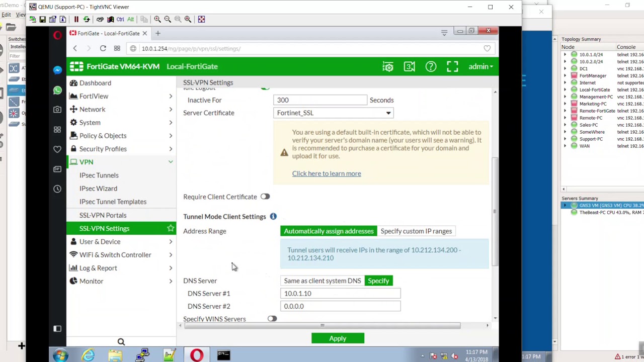This screenshot has height=362, width=644.
Task: Open a new Opera tab
Action: tap(157, 33)
